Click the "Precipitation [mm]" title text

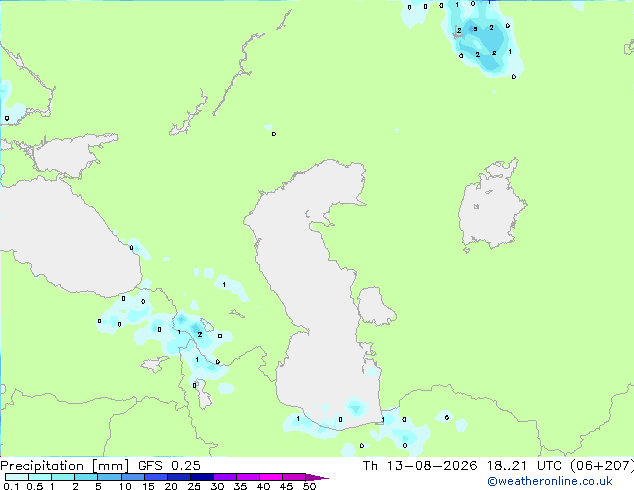(x=64, y=466)
